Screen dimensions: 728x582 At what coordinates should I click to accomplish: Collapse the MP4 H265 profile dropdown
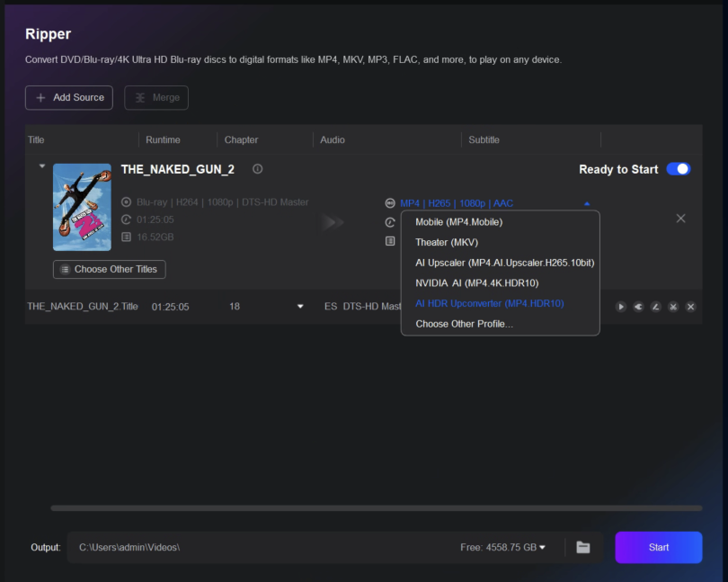click(587, 203)
